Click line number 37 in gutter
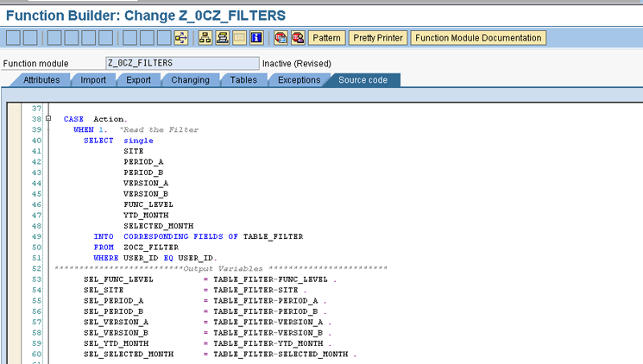 click(x=37, y=109)
